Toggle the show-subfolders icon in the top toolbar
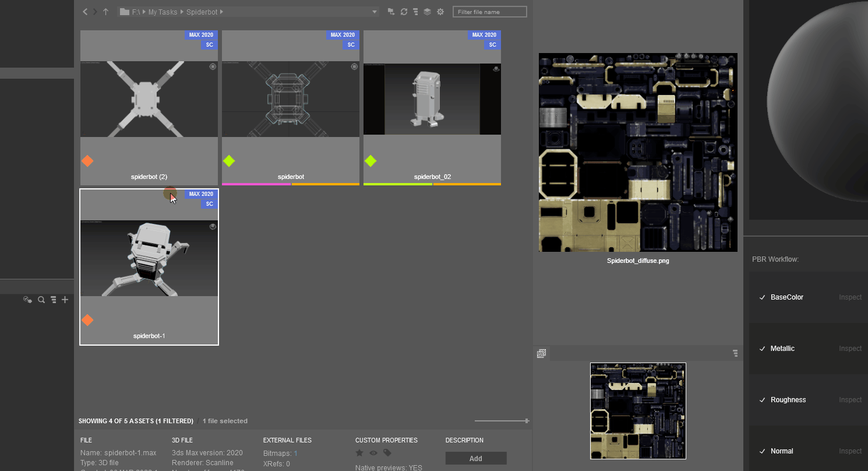Screen dimensions: 868x471 391,12
